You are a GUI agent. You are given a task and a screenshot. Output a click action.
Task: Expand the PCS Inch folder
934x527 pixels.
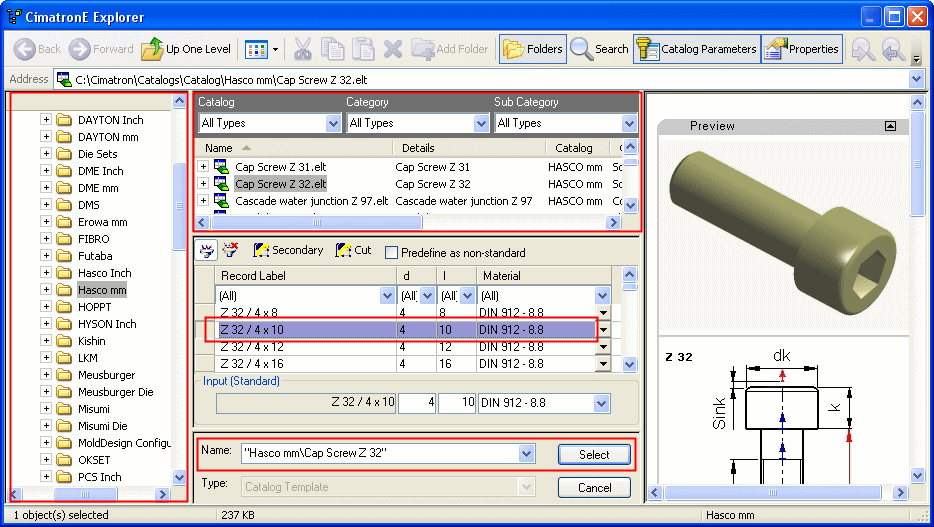(46, 477)
